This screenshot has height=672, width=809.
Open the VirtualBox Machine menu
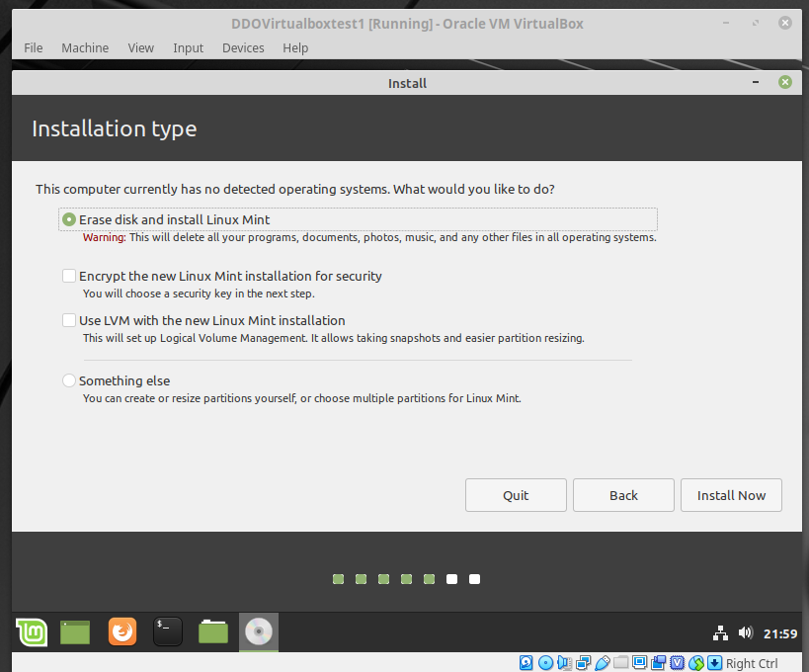[85, 48]
